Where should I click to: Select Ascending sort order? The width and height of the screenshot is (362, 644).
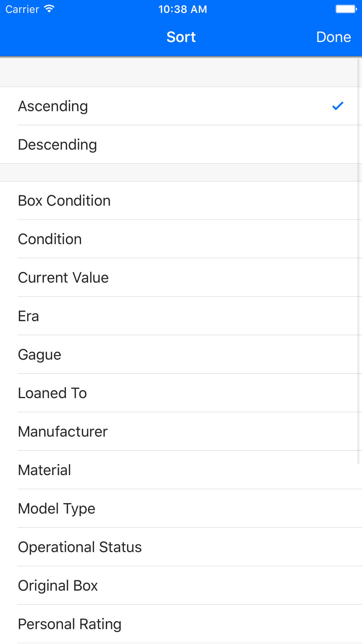pyautogui.click(x=181, y=106)
